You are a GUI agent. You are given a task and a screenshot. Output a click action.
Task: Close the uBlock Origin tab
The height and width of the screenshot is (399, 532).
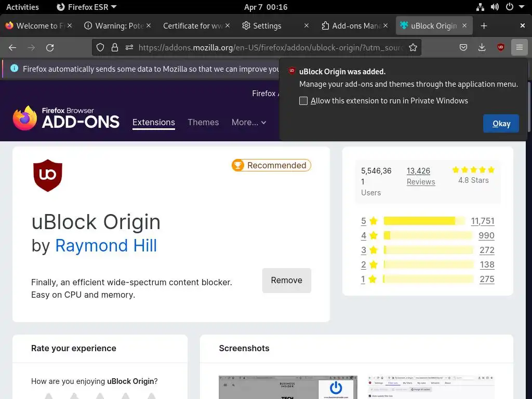(464, 25)
